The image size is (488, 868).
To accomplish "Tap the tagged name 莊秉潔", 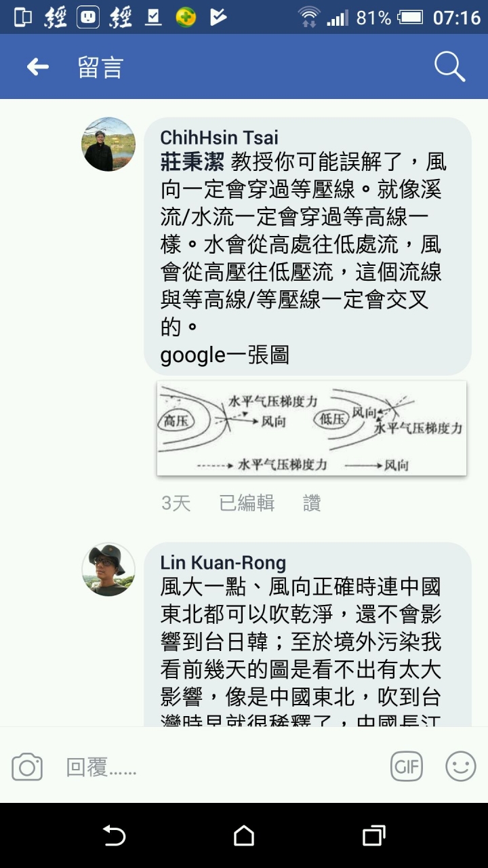I will click(x=192, y=163).
